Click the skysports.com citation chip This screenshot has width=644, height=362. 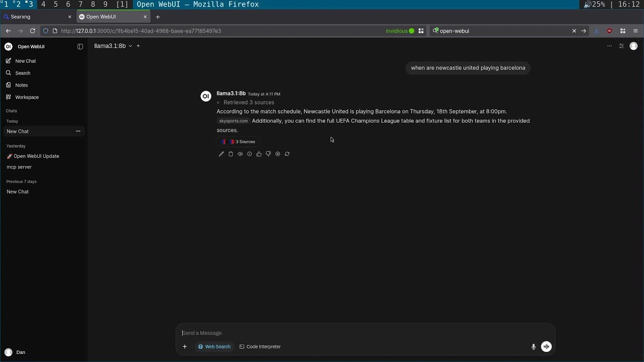click(x=233, y=121)
